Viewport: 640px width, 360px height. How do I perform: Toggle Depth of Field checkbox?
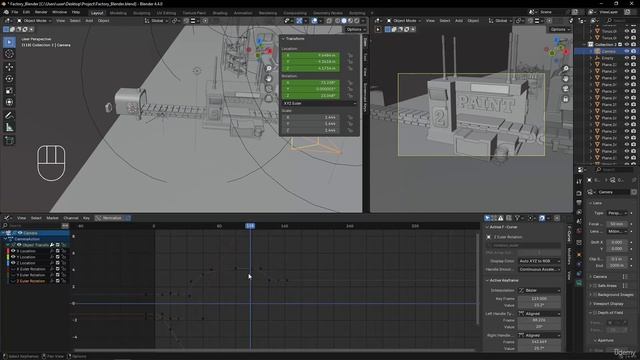[x=595, y=313]
